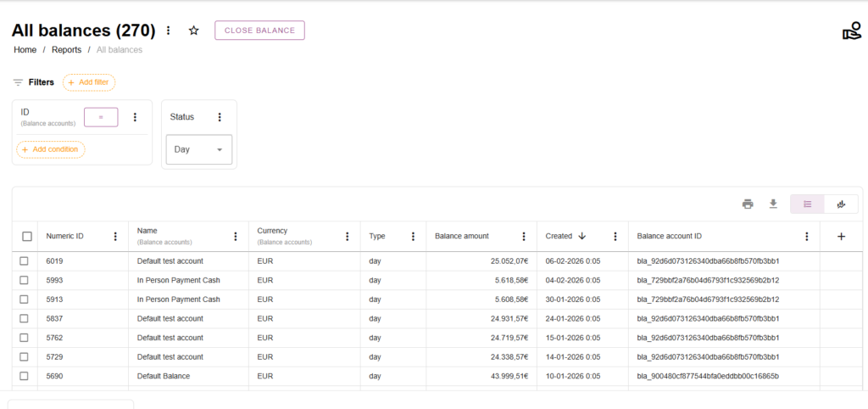Open the three-dot menu next to All balances title
Image resolution: width=868 pixels, height=409 pixels.
pos(168,31)
